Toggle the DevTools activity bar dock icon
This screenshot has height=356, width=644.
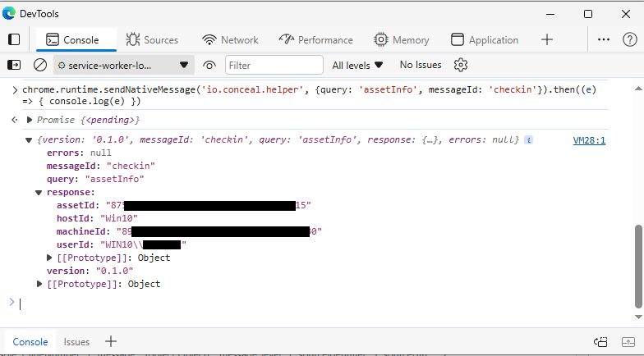[14, 39]
